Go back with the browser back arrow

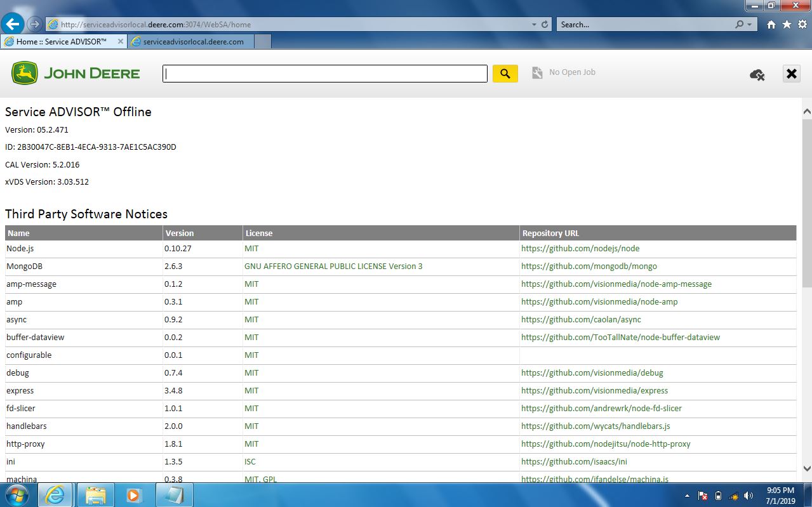(13, 24)
